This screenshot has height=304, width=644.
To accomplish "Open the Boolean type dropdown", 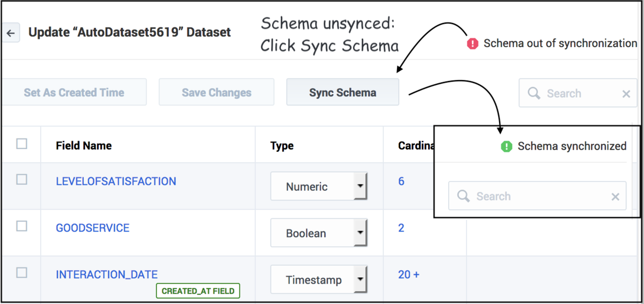I will pyautogui.click(x=319, y=233).
